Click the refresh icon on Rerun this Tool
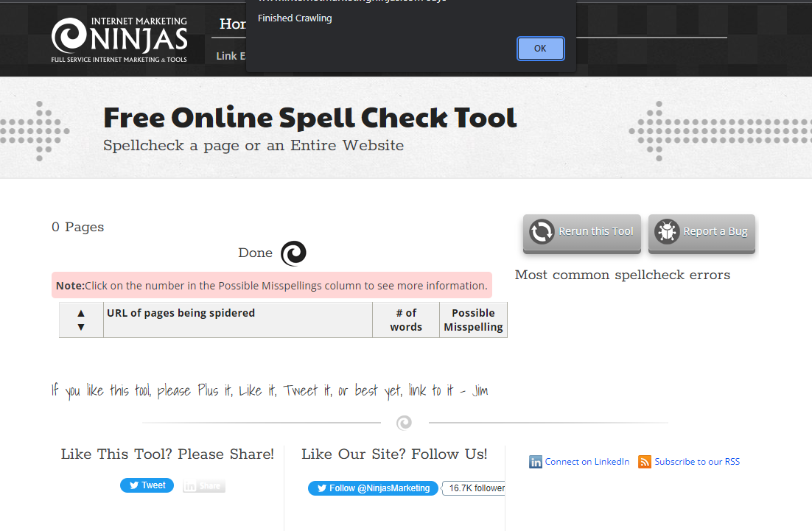This screenshot has width=812, height=531. (542, 231)
